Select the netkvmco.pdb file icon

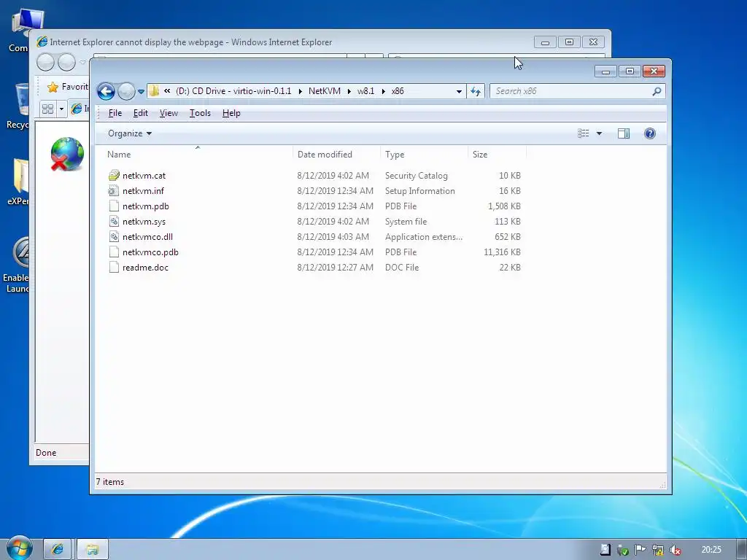113,252
